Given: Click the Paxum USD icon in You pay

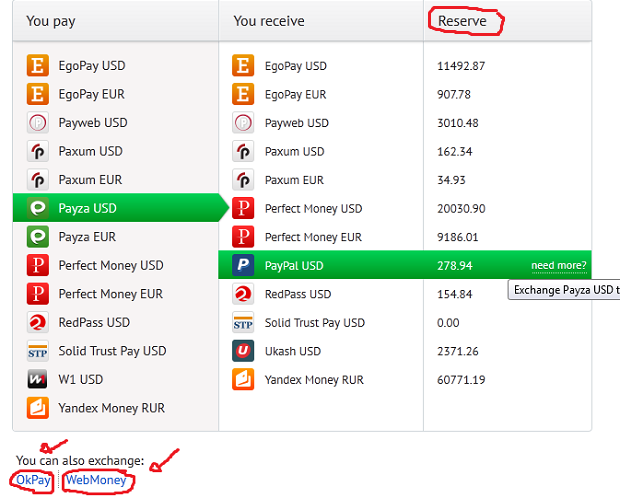Looking at the screenshot, I should click(x=38, y=151).
